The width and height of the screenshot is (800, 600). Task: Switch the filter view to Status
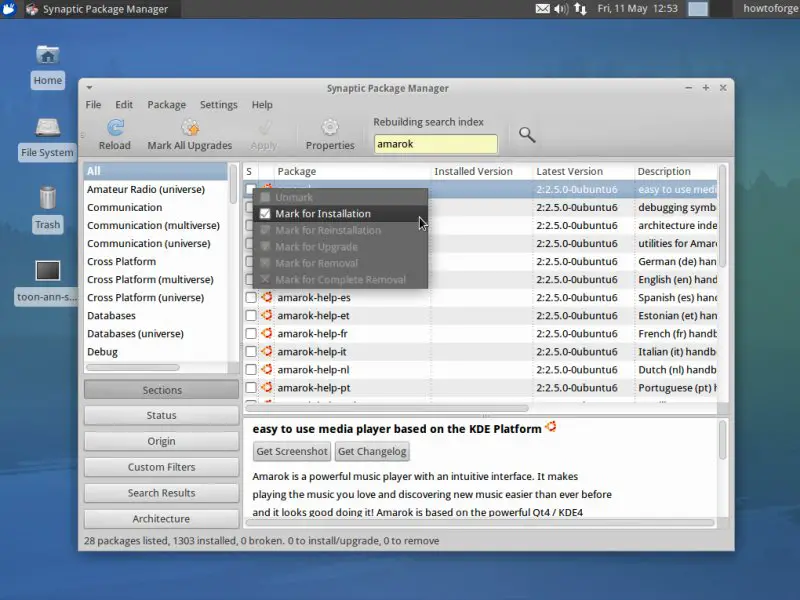click(162, 415)
